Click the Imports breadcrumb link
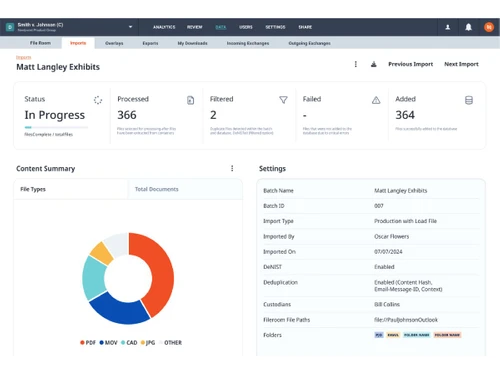 23,58
